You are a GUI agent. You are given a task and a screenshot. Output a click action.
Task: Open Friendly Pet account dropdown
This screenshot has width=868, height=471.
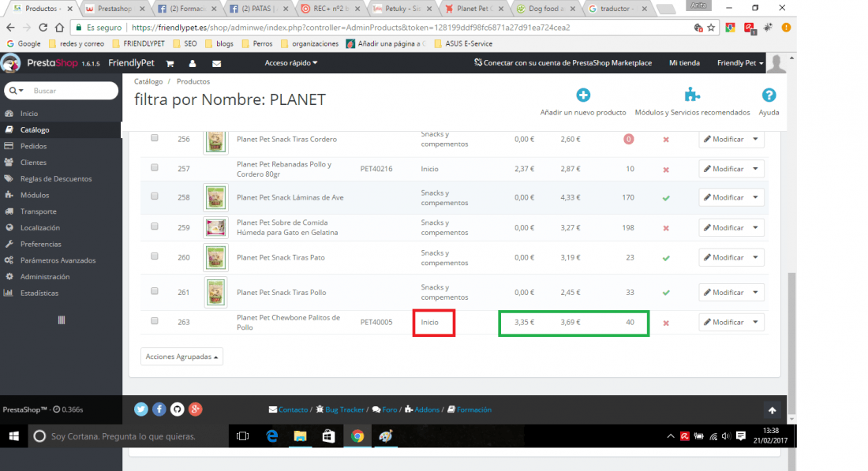(x=739, y=63)
